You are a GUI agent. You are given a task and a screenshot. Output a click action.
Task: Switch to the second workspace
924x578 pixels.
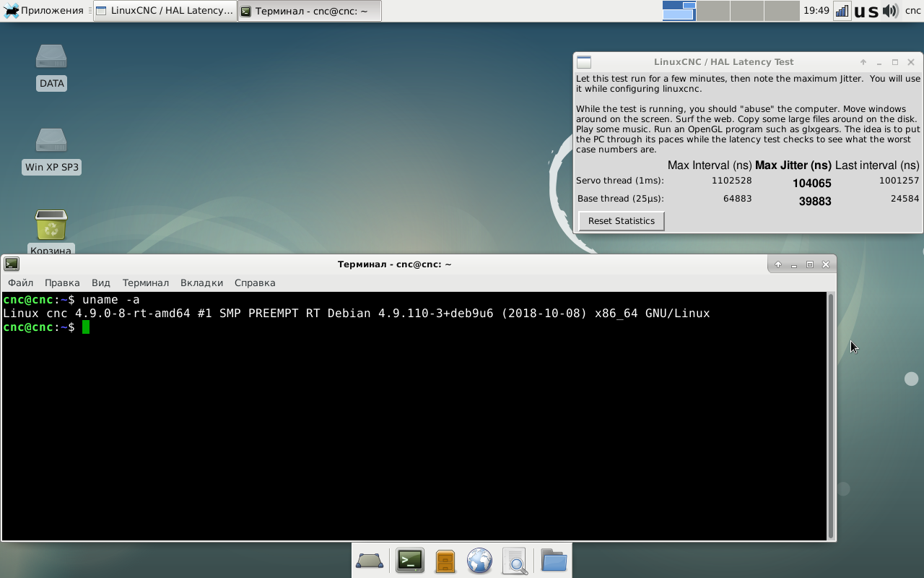click(x=712, y=11)
